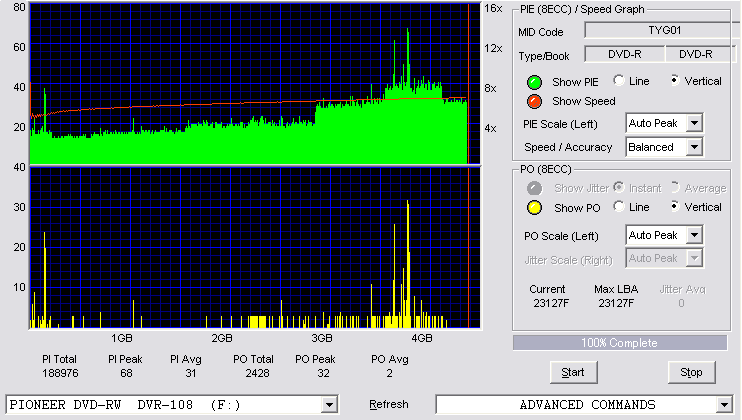Image resolution: width=742 pixels, height=420 pixels.
Task: Toggle the green Show PIE indicator
Action: (x=534, y=82)
